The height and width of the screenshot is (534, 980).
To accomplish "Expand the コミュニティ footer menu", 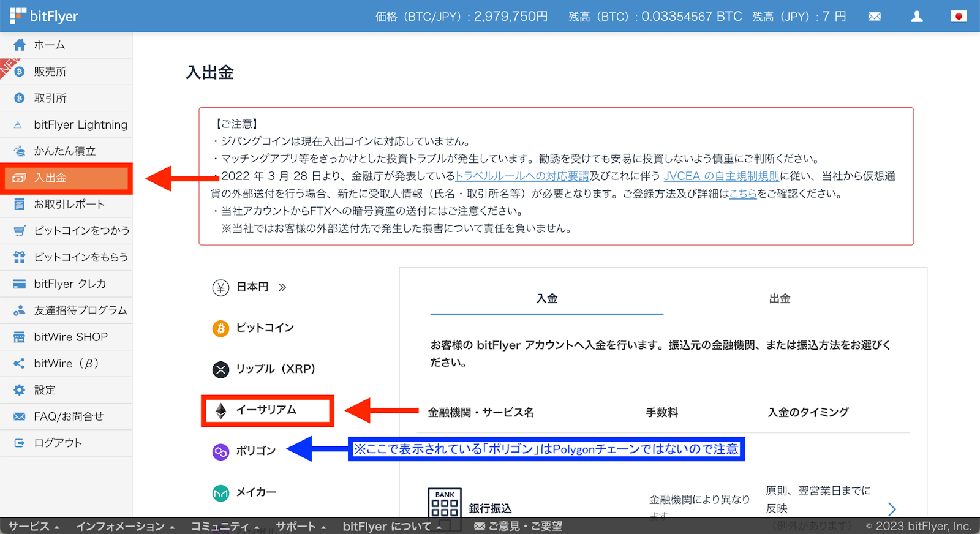I will tap(225, 526).
